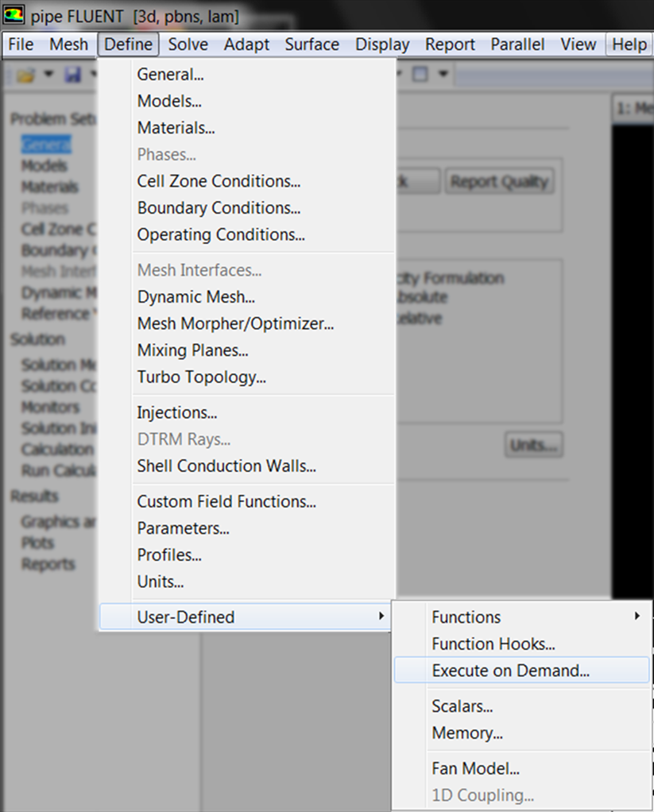Viewport: 654px width, 812px height.
Task: Open Custom Field Functions... entry
Action: pyautogui.click(x=246, y=502)
